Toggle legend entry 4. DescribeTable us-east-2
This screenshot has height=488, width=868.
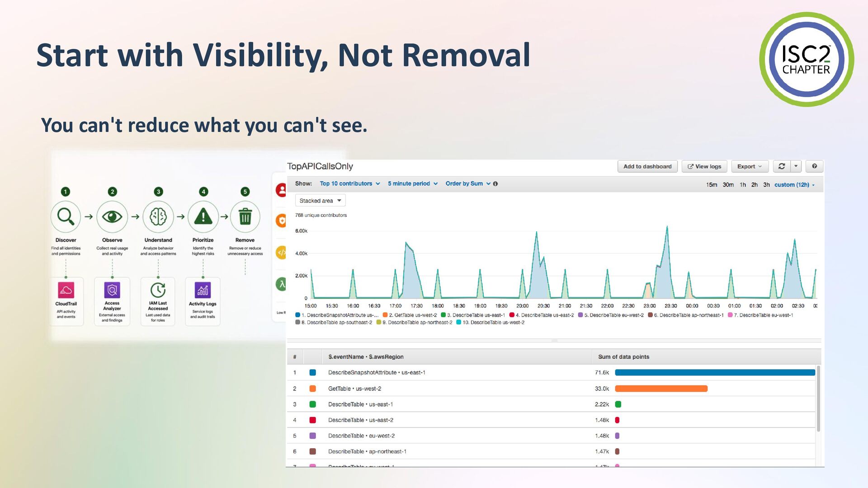tap(542, 315)
